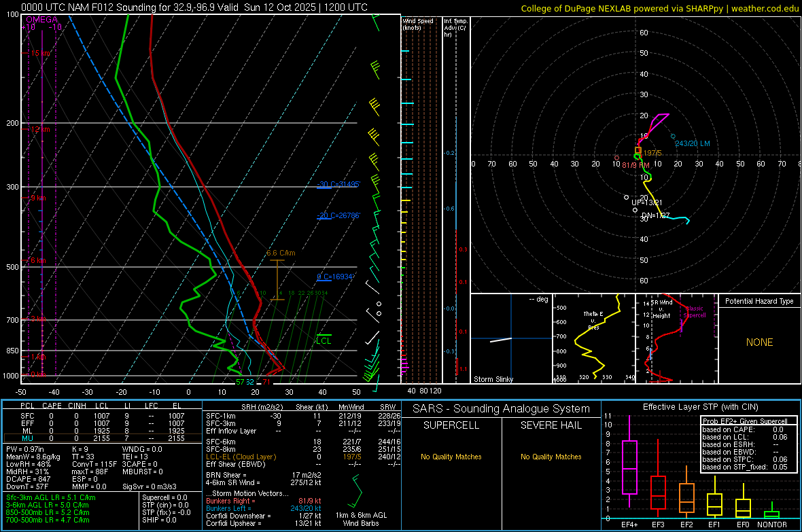Screen dimensions: 802x532
Task: Select the highlighted MU parcel row
Action: [103, 438]
